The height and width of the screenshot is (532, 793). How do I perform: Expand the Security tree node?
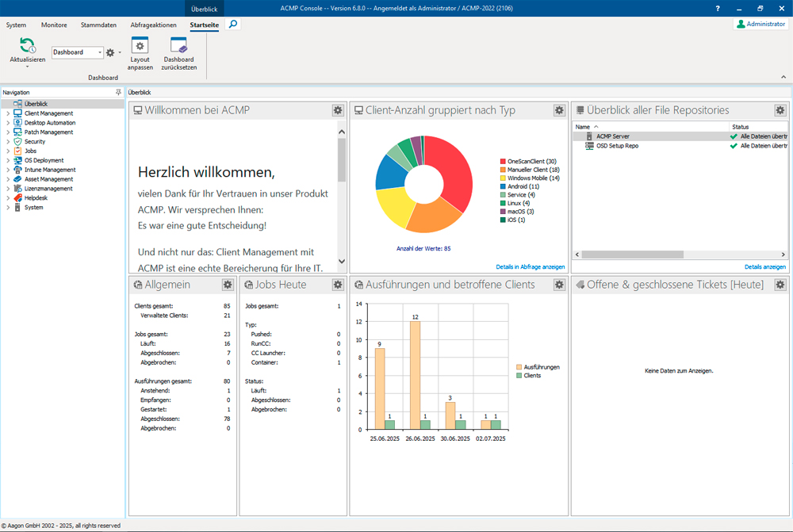[8, 142]
